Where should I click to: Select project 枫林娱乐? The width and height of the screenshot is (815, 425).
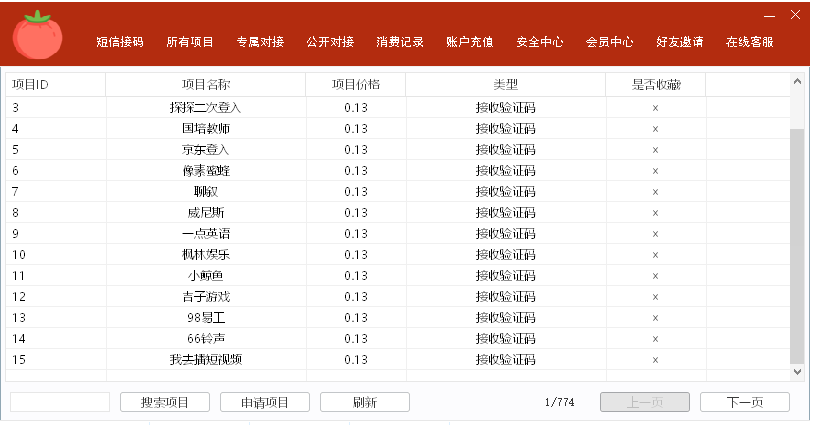[206, 255]
